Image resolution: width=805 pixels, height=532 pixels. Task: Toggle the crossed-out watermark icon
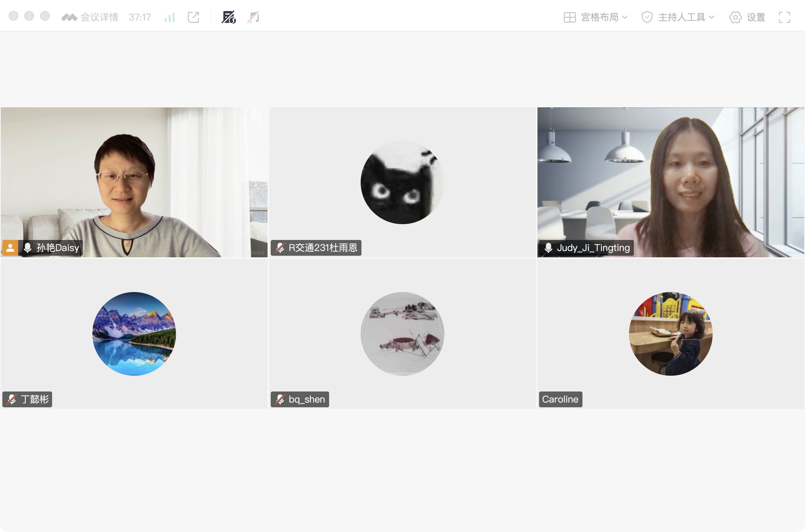228,17
